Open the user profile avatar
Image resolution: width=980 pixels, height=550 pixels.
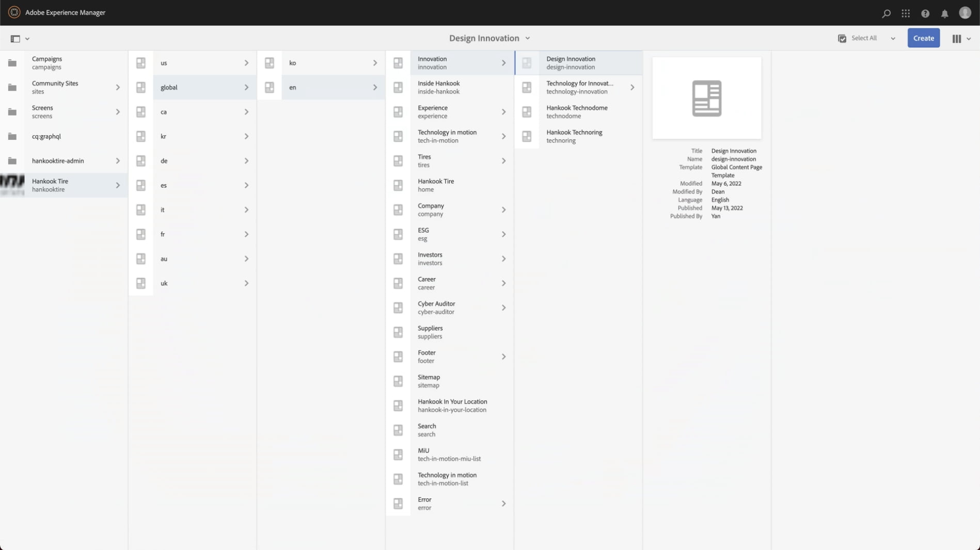click(x=965, y=12)
